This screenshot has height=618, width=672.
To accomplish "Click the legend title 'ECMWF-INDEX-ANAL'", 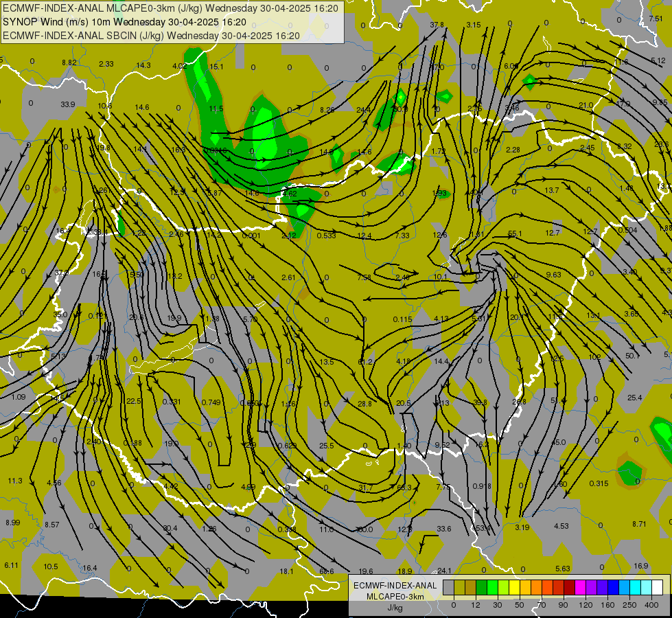I will tap(395, 586).
